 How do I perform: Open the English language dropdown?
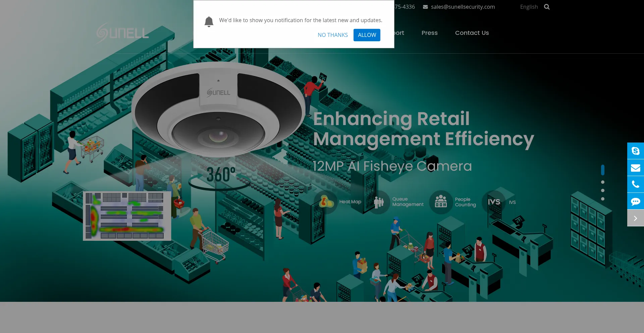click(529, 7)
